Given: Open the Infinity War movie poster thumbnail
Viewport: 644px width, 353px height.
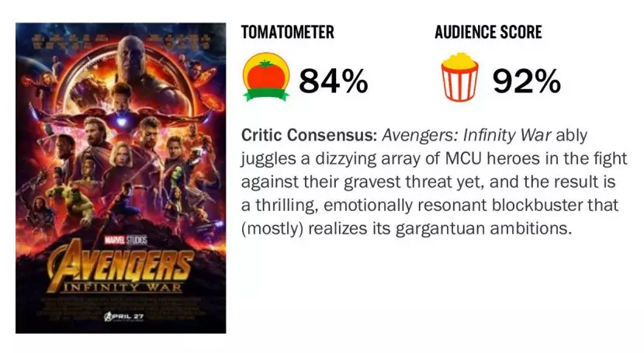Looking at the screenshot, I should click(120, 178).
